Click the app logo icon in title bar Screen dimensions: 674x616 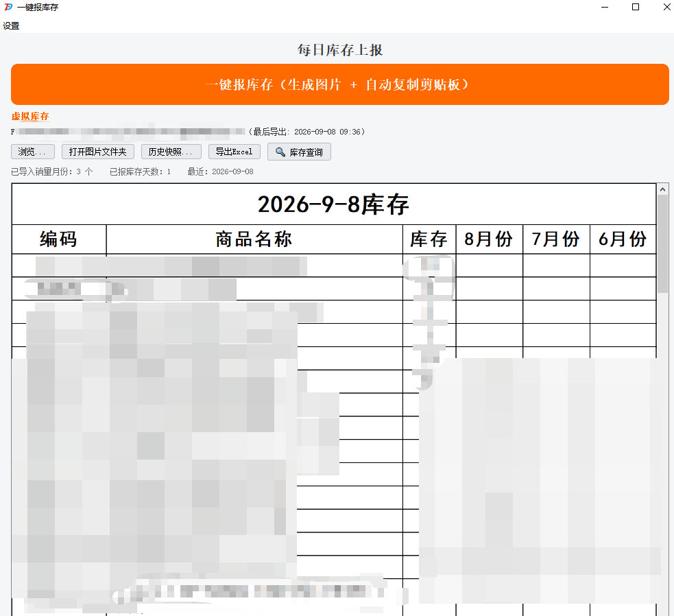point(8,7)
